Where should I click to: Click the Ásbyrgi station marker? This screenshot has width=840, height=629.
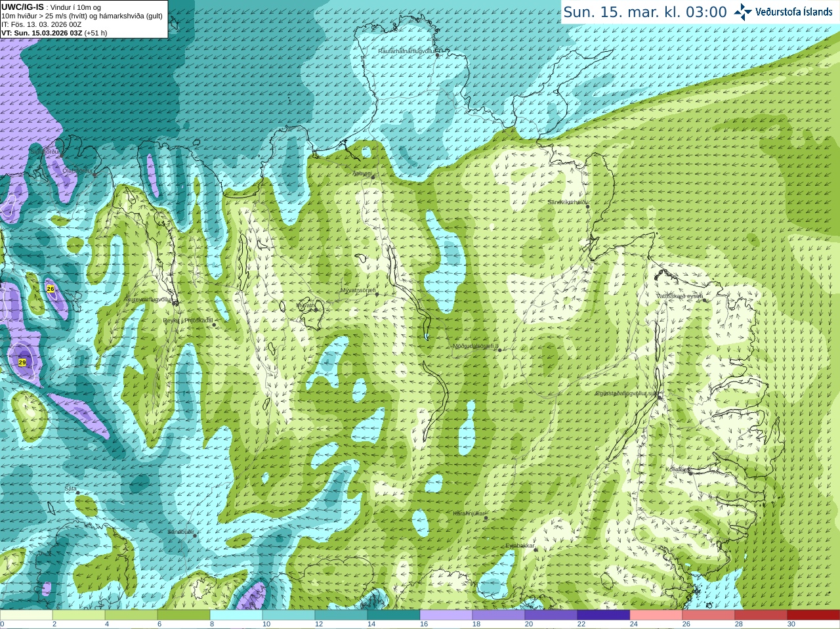coord(373,177)
